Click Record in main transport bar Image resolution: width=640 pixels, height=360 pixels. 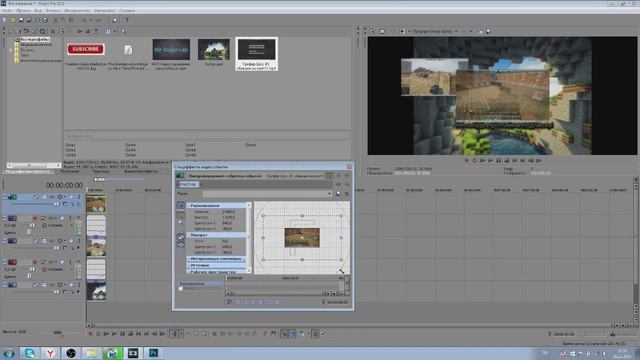pyautogui.click(x=90, y=334)
